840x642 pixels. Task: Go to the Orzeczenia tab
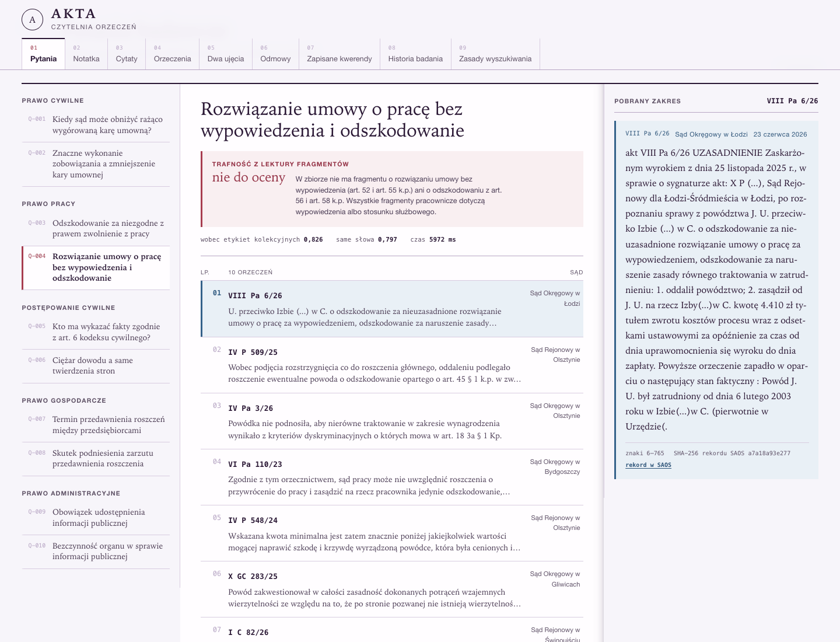tap(173, 54)
